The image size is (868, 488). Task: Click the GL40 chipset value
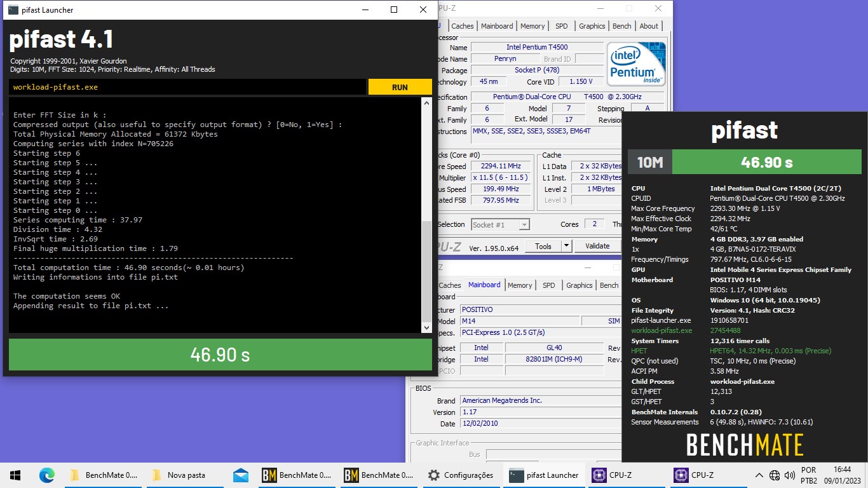553,348
